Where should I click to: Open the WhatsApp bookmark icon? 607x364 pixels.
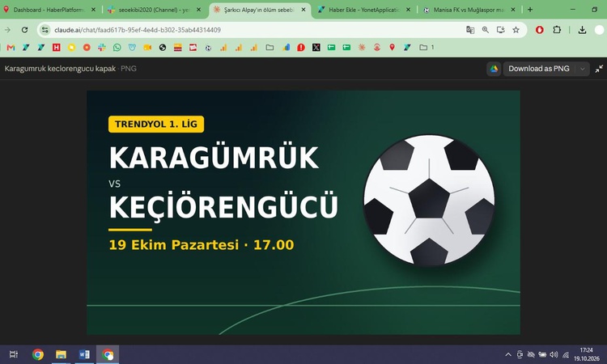(x=117, y=48)
